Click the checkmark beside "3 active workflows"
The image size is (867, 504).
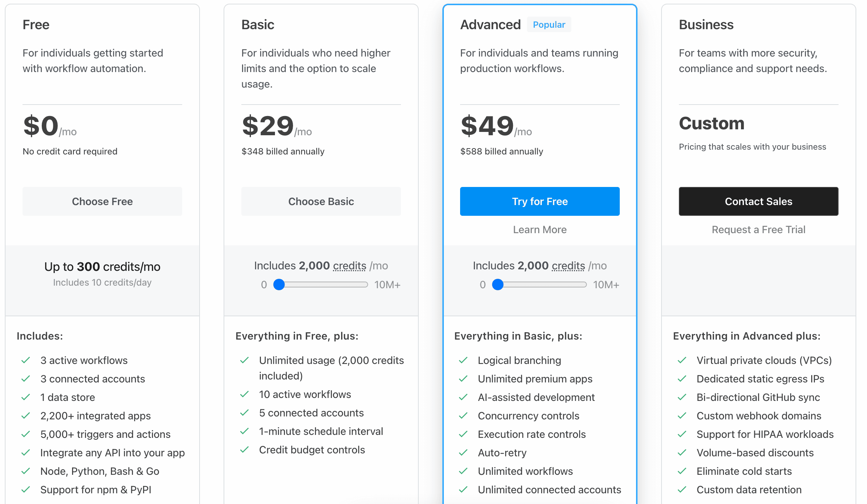click(26, 360)
